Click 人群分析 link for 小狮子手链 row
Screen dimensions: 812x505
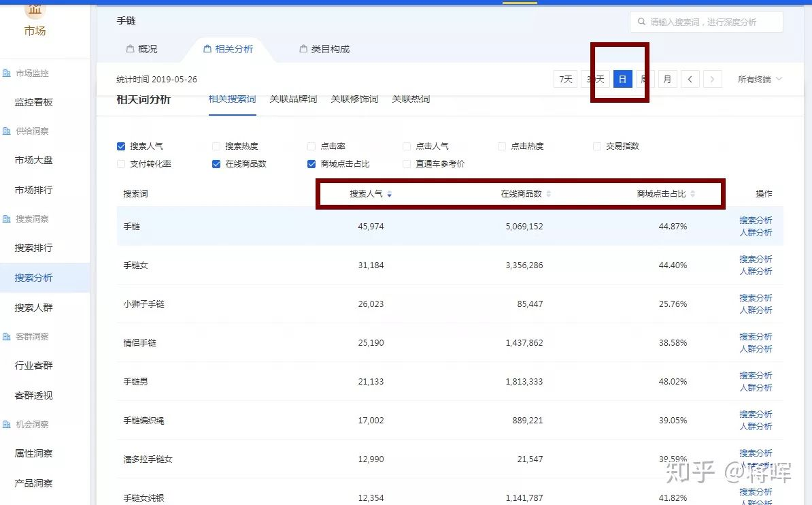(756, 310)
